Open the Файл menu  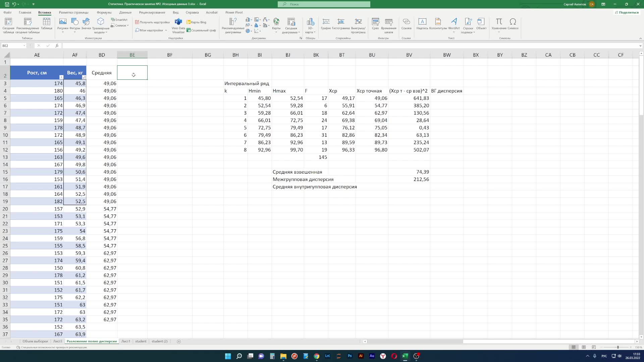click(x=7, y=12)
